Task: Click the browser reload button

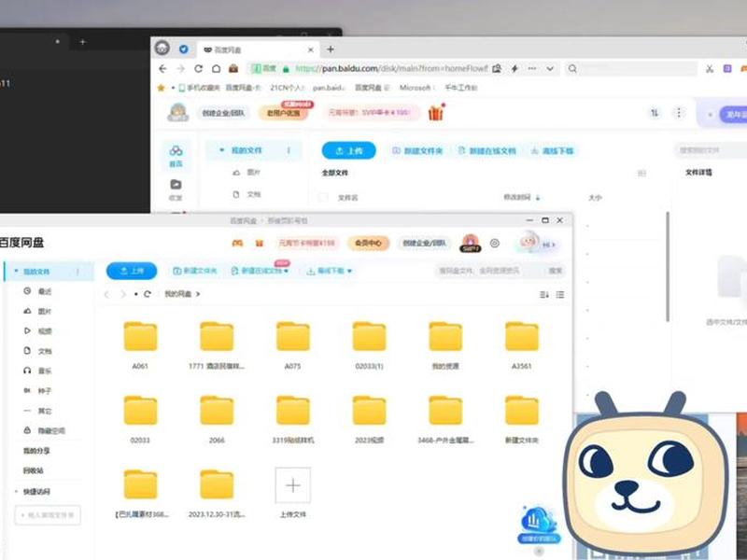Action: [x=198, y=68]
